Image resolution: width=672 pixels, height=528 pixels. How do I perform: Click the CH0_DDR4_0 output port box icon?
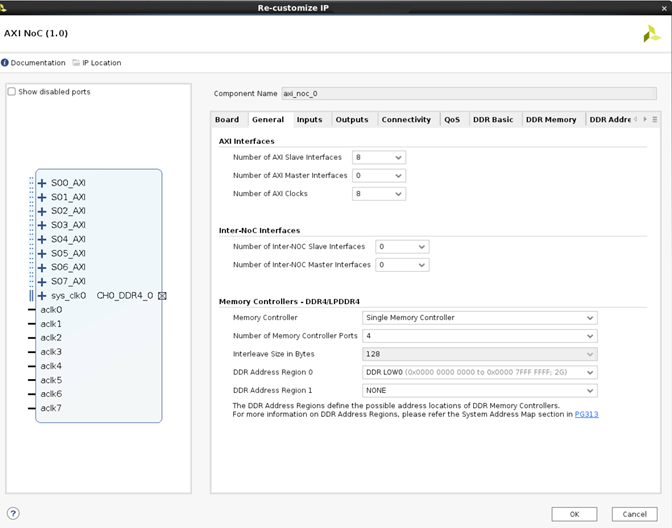click(162, 296)
